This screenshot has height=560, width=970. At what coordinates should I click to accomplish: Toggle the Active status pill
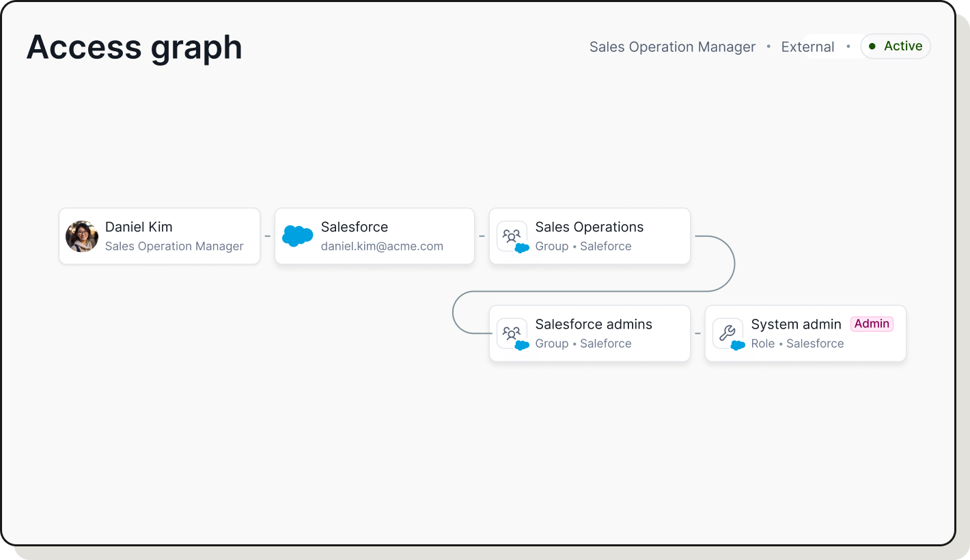pyautogui.click(x=896, y=46)
